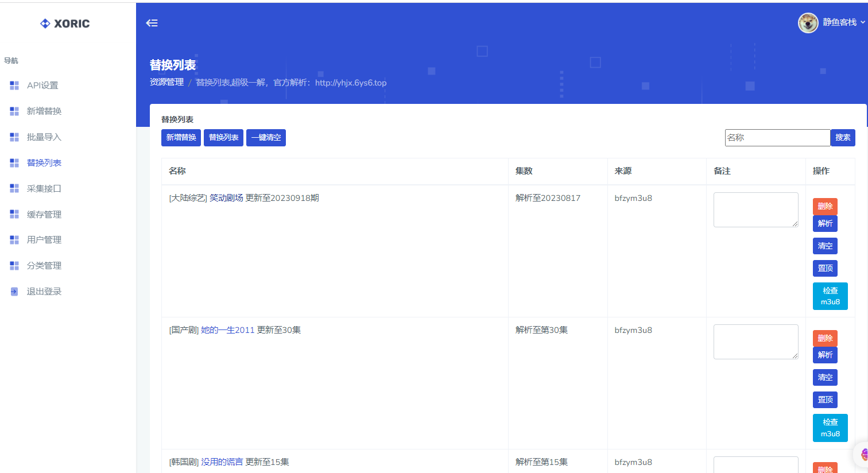This screenshot has height=473, width=868.
Task: Click the grid icon beside 新增替换
Action: point(14,111)
